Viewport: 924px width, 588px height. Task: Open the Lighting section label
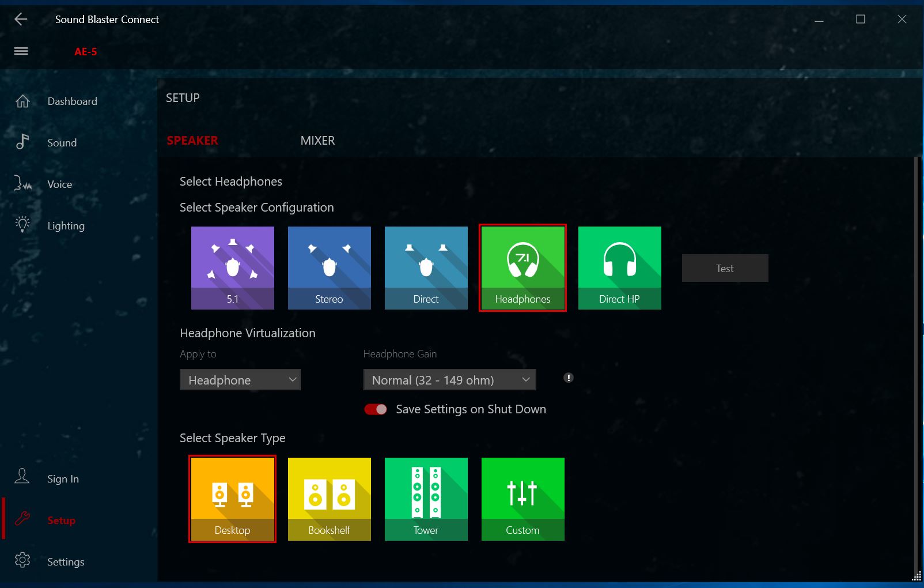[66, 226]
